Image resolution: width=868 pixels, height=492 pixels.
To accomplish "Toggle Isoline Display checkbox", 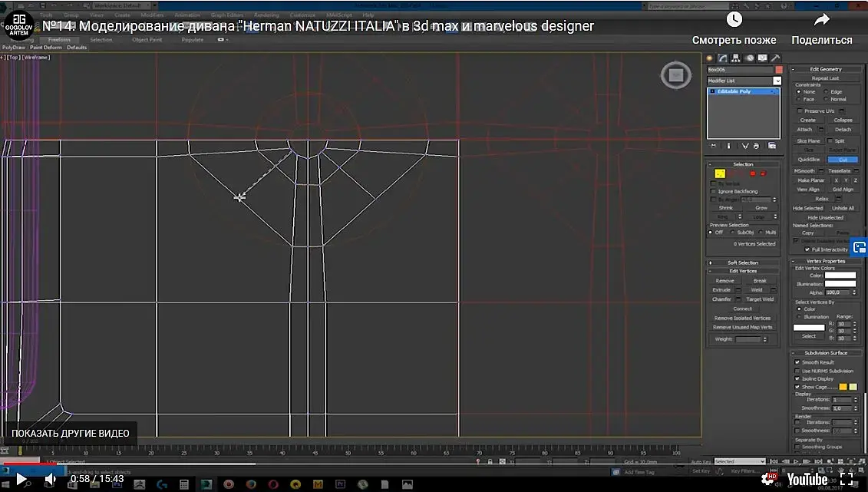I will pyautogui.click(x=797, y=379).
